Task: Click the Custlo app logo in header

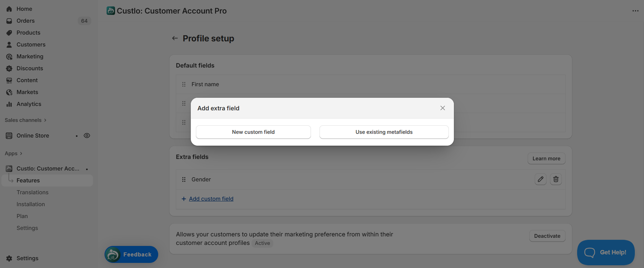Action: [111, 11]
